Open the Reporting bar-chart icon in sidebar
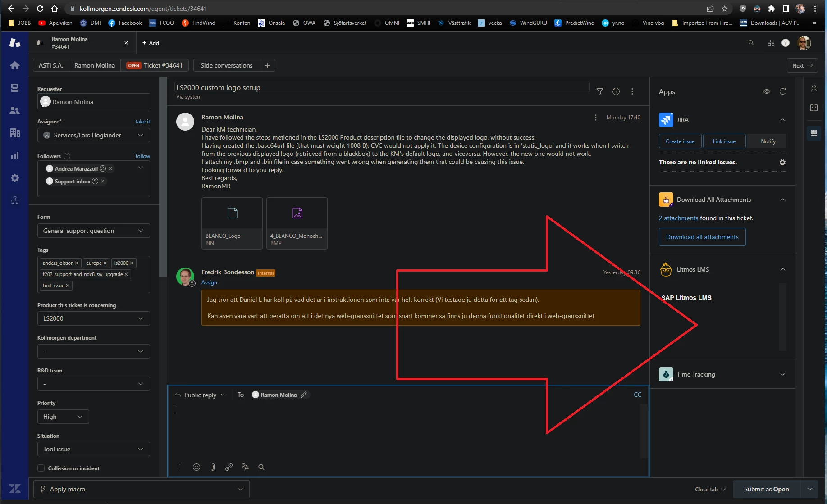This screenshot has height=504, width=827. click(15, 155)
